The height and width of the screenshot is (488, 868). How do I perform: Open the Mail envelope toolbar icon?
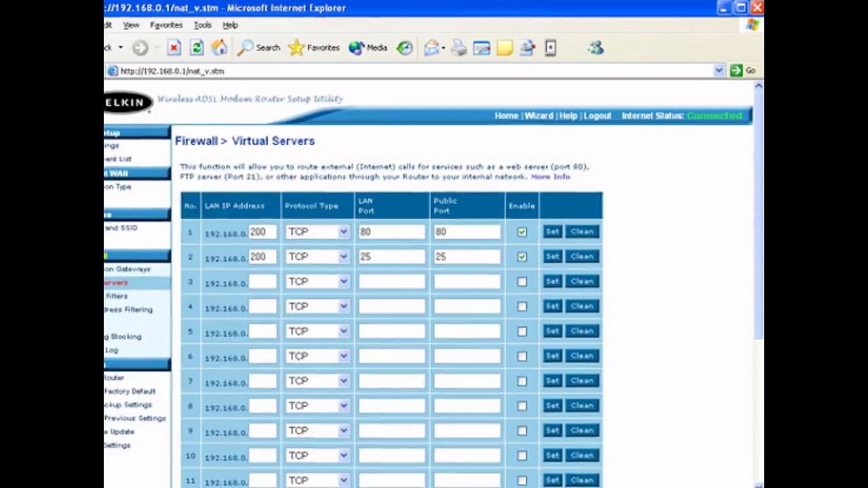tap(432, 47)
